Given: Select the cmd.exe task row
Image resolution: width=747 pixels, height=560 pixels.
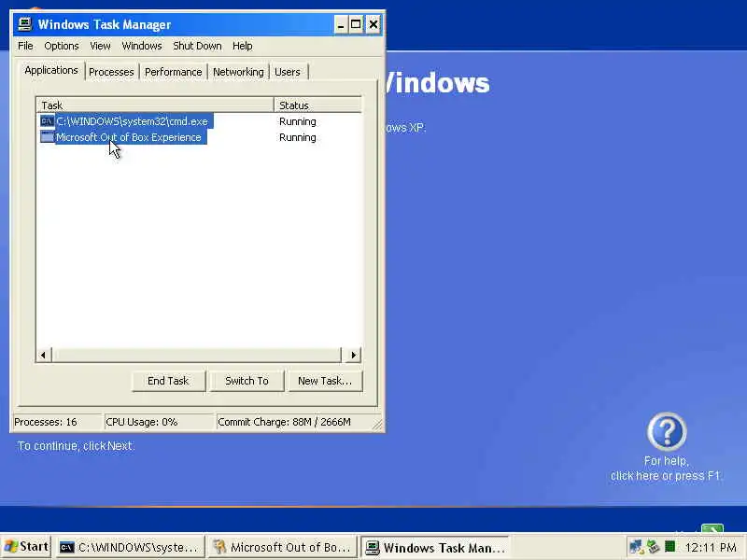Looking at the screenshot, I should click(199, 121).
